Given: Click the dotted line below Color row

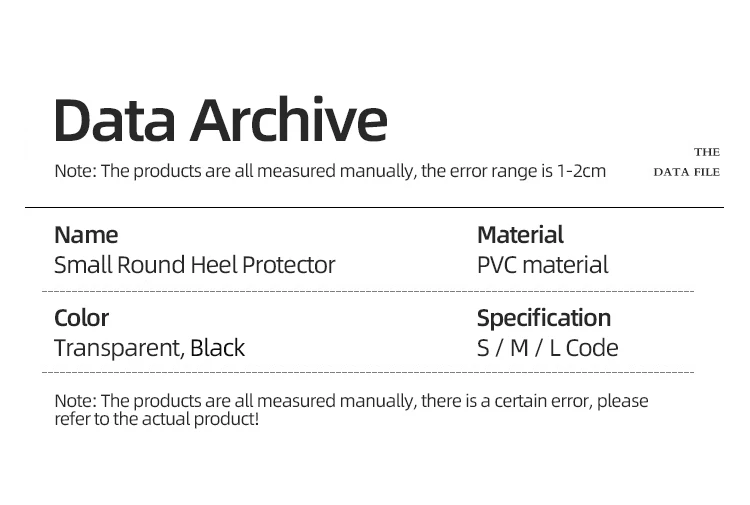Looking at the screenshot, I should (368, 372).
